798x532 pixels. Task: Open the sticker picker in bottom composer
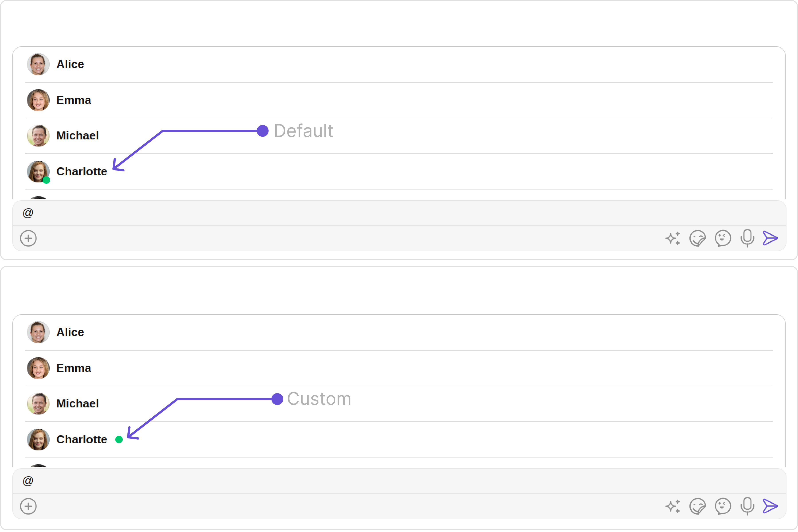(698, 507)
